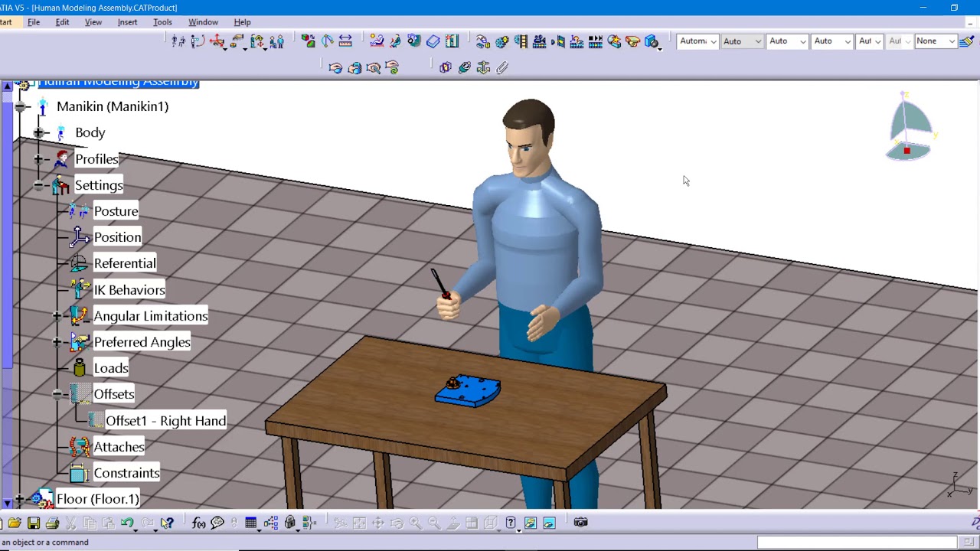Click the Capture camera icon

pyautogui.click(x=580, y=523)
